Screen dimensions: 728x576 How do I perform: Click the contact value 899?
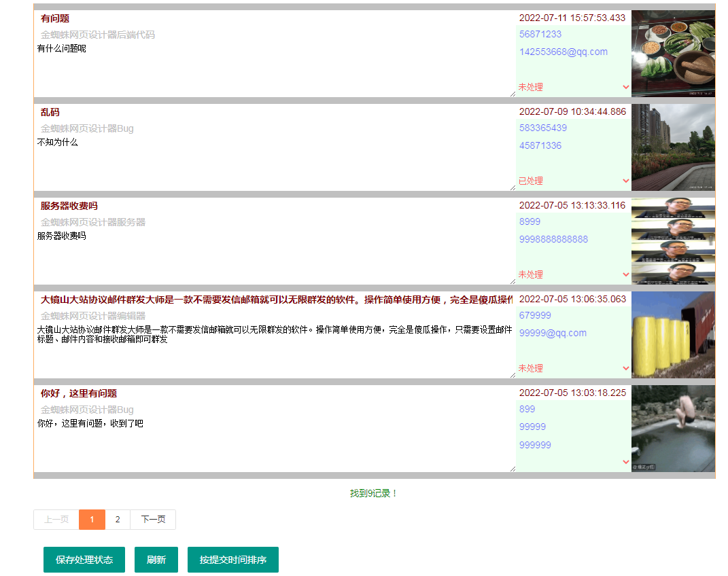[527, 409]
